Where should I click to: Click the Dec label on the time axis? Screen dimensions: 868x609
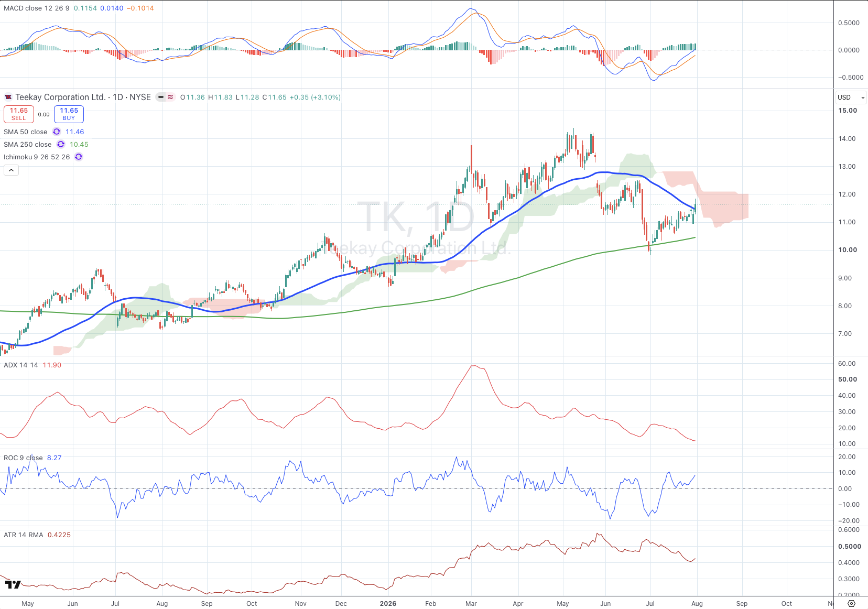coord(341,603)
